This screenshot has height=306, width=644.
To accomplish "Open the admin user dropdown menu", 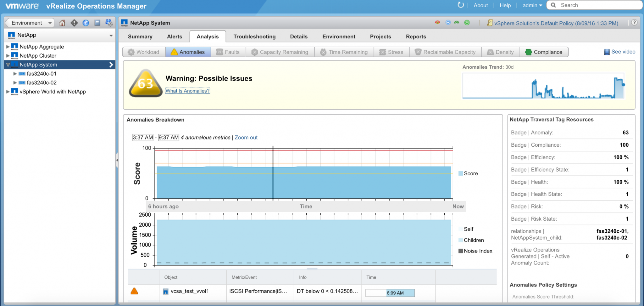I will [532, 5].
